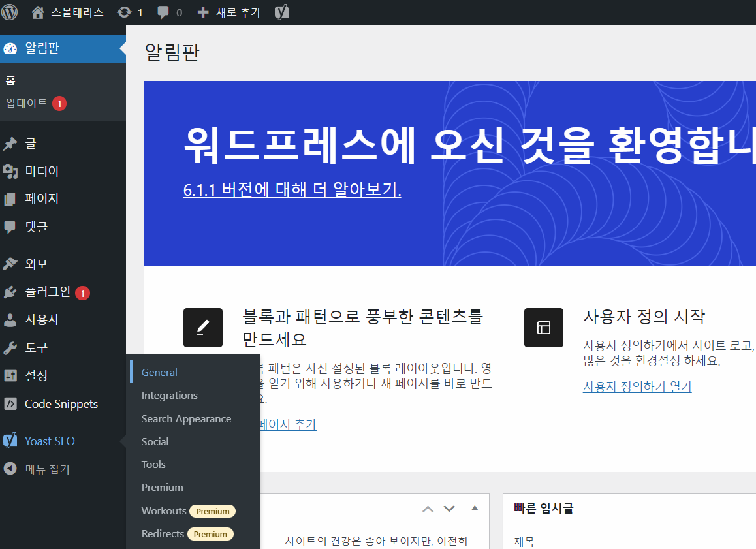Click the Premium badge next to Workouts
The height and width of the screenshot is (549, 756).
click(213, 511)
